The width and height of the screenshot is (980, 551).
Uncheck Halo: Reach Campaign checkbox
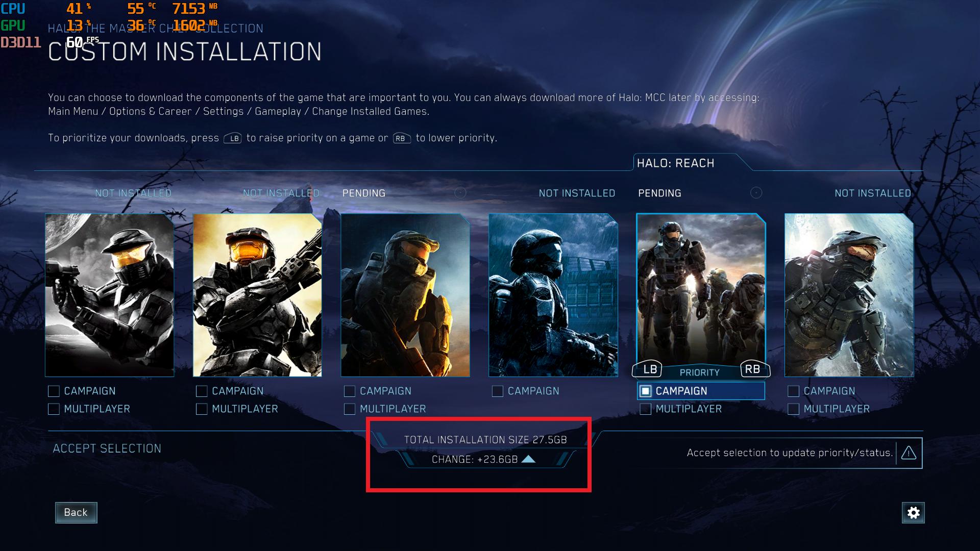646,391
